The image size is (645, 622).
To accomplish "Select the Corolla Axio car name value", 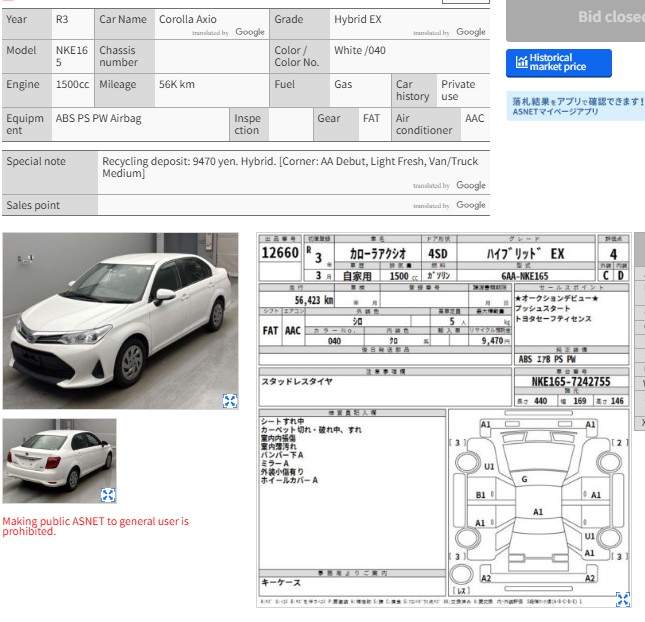I will 188,19.
